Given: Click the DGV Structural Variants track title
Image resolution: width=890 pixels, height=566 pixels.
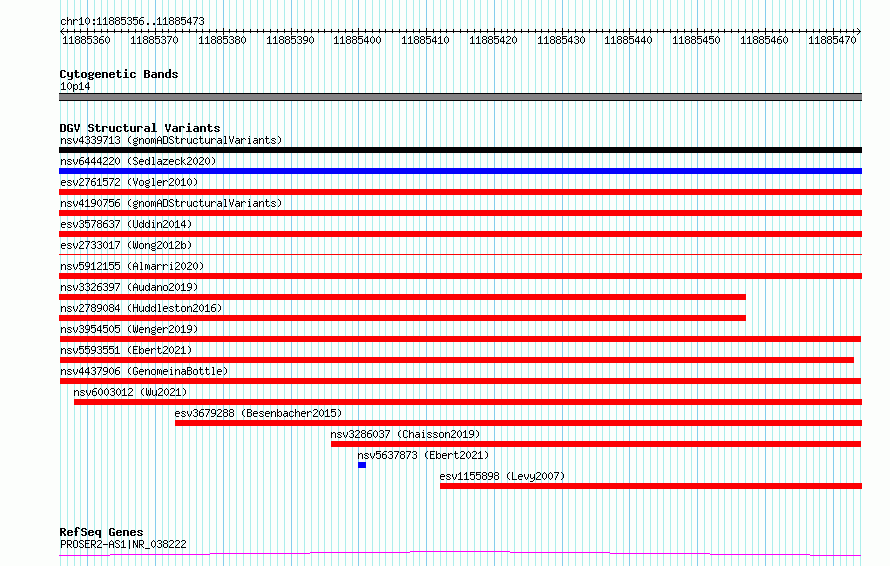Looking at the screenshot, I should coord(140,128).
